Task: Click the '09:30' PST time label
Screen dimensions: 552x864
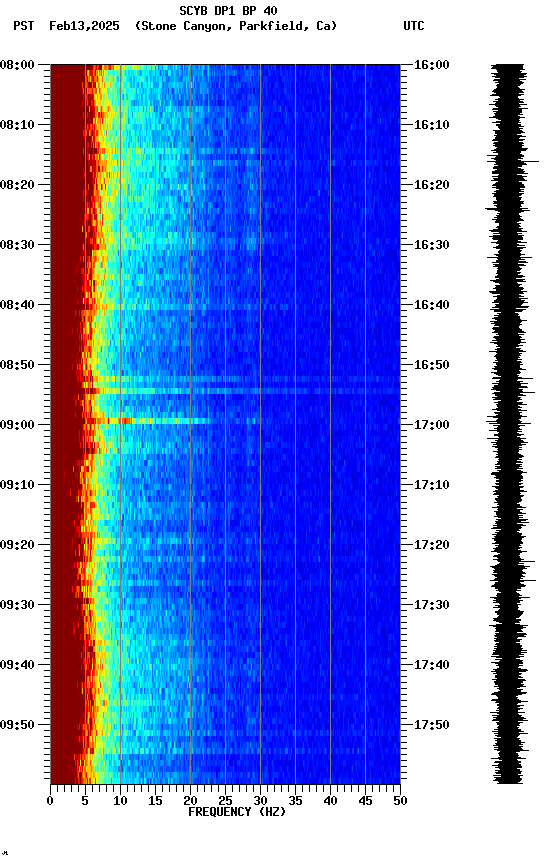Action: click(17, 605)
